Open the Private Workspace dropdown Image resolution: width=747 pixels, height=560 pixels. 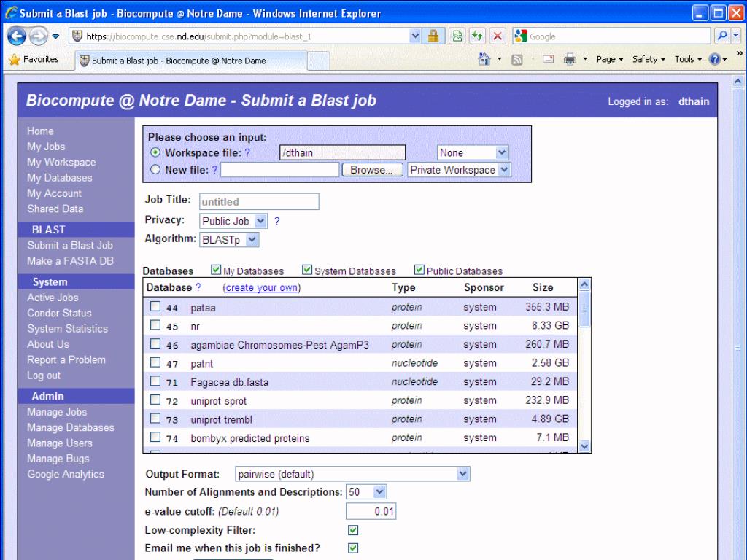point(460,169)
